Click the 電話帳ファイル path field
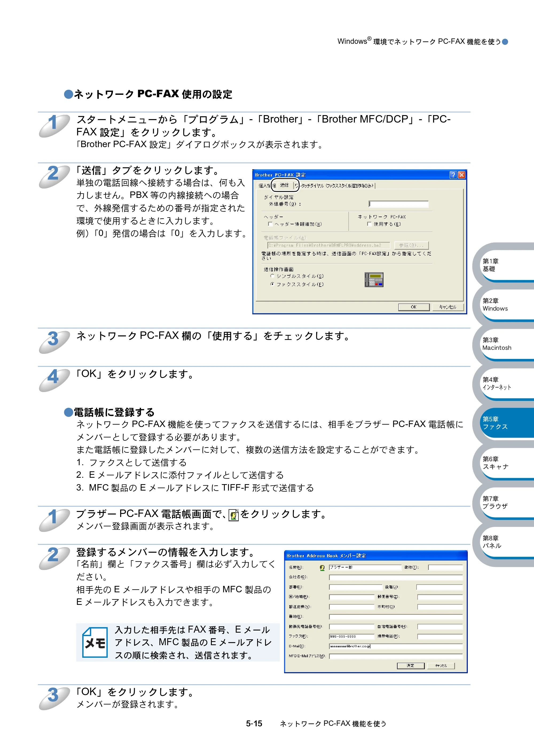 click(329, 245)
